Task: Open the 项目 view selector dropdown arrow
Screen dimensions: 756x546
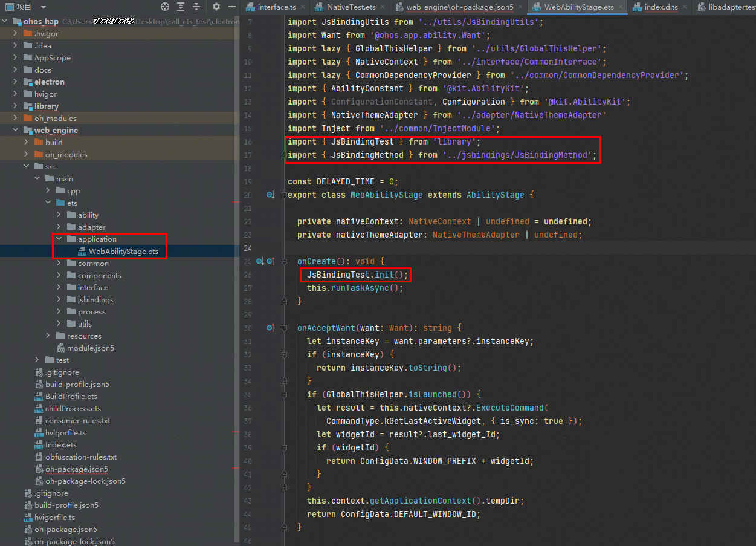Action: pos(43,7)
